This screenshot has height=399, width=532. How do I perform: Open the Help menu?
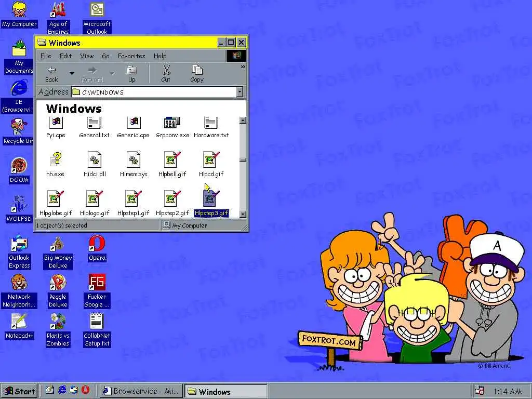(160, 56)
